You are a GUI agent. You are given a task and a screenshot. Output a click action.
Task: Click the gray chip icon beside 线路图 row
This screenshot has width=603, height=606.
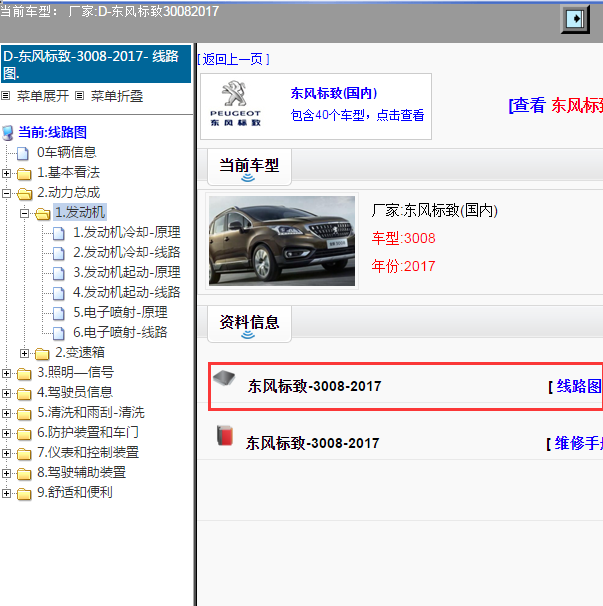click(x=224, y=378)
